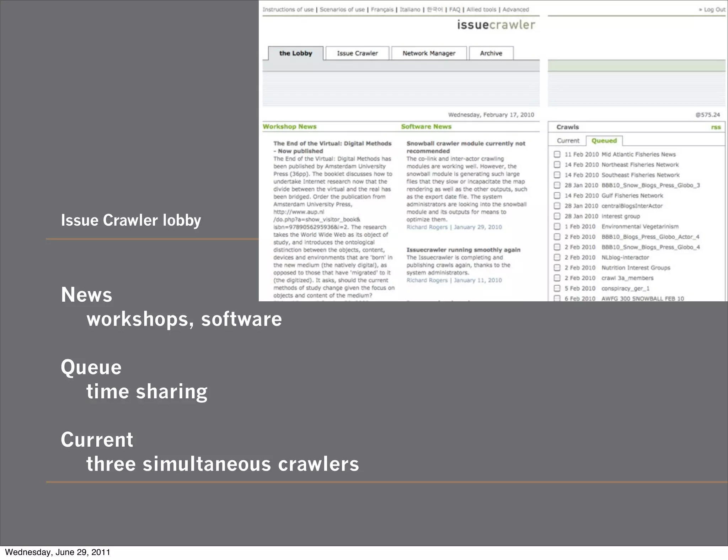
Task: Open the FAQ link
Action: pyautogui.click(x=455, y=10)
